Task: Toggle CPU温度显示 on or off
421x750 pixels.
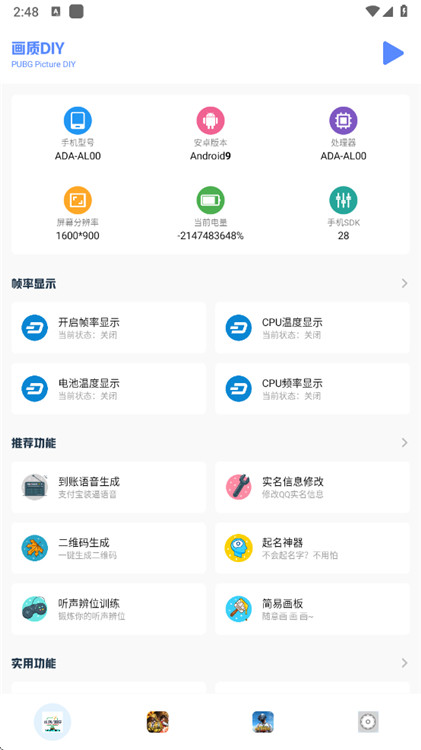Action: point(312,328)
